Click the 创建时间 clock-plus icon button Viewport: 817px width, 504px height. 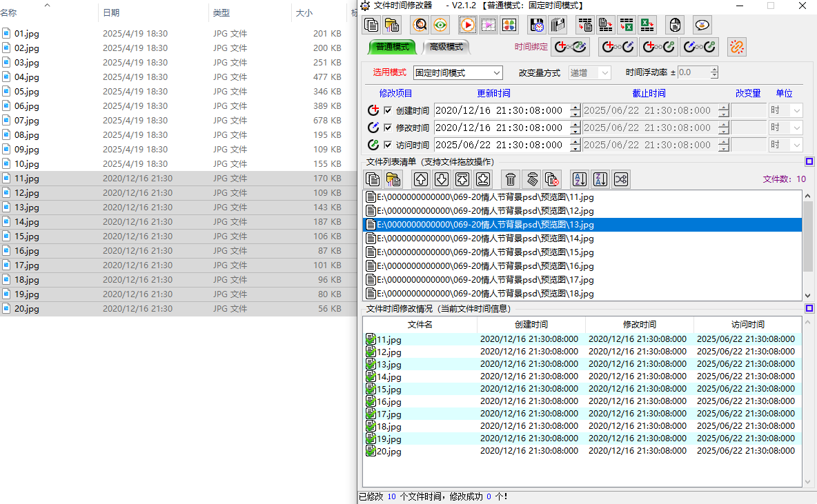tap(373, 110)
